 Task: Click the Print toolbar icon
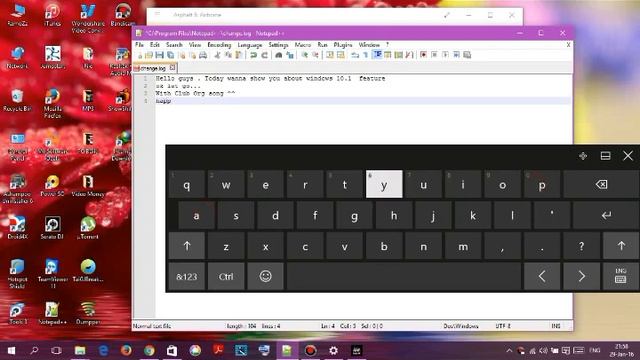pos(202,55)
